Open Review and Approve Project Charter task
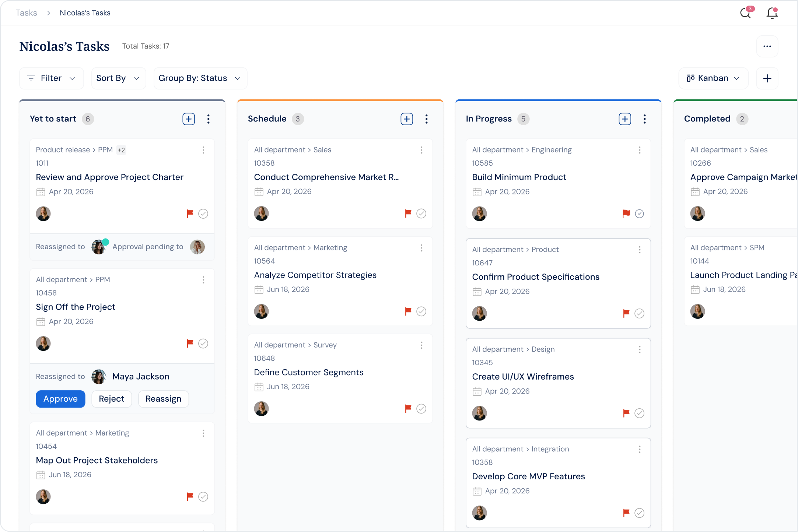Image resolution: width=798 pixels, height=532 pixels. (109, 177)
